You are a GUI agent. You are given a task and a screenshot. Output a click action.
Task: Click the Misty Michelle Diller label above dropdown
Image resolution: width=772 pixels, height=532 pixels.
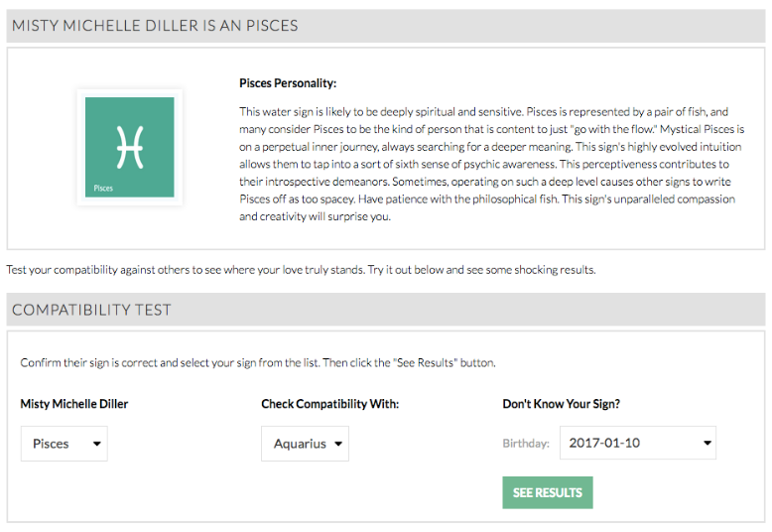tap(74, 404)
